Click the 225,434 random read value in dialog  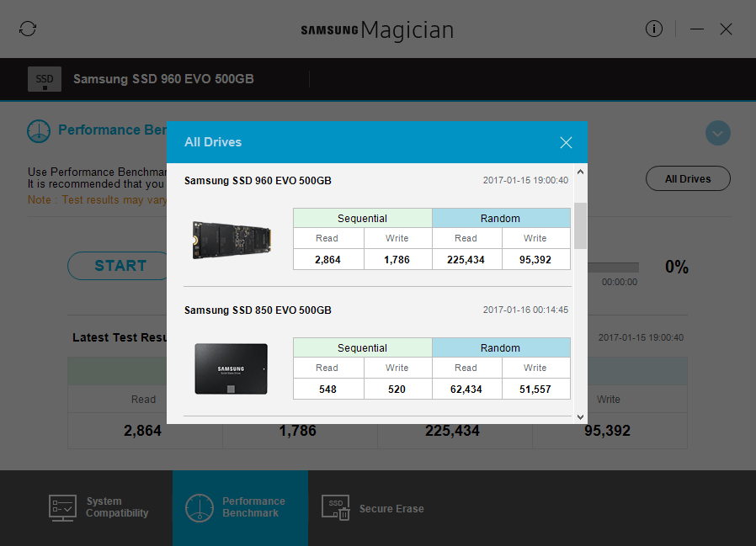466,260
